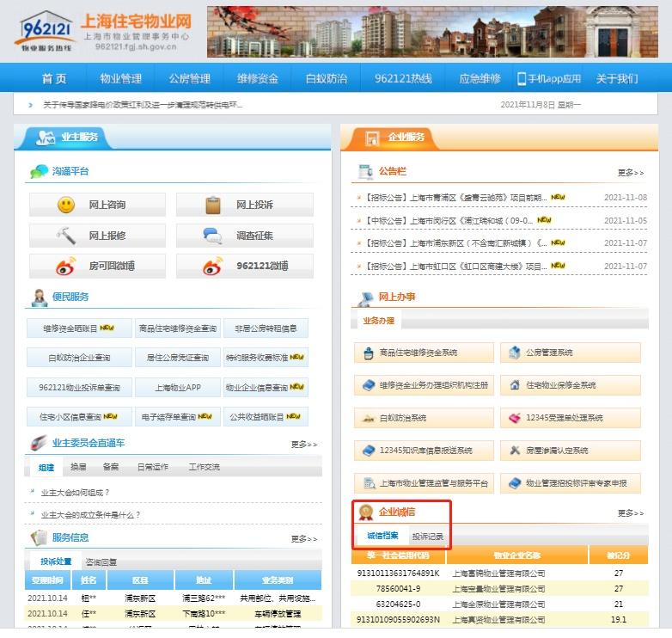The height and width of the screenshot is (638, 672).
Task: Click the 维修资金晒账目 button
Action: (79, 328)
